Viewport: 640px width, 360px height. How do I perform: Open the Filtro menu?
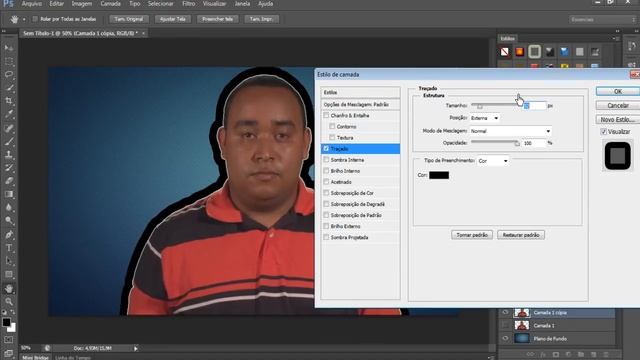pyautogui.click(x=188, y=4)
